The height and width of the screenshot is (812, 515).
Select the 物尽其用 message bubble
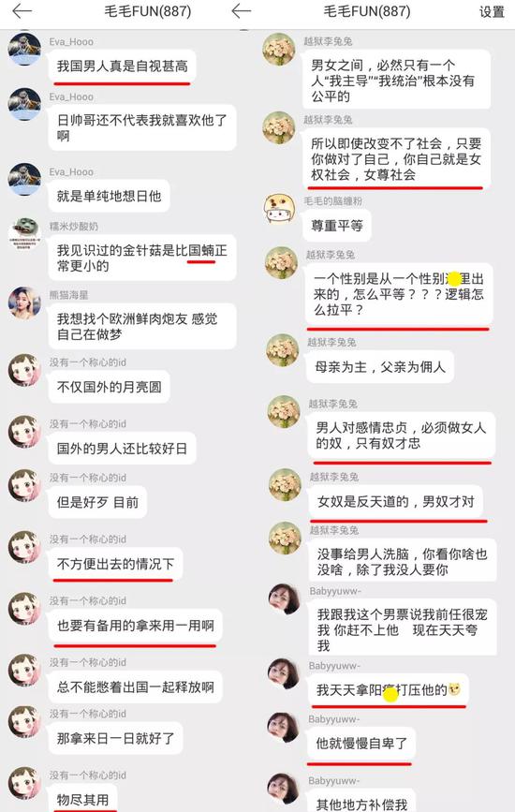click(82, 799)
